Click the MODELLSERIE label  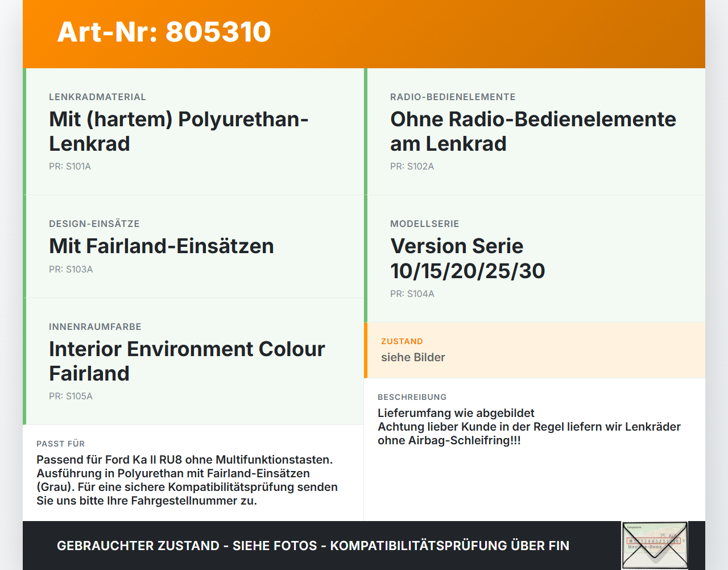(424, 224)
